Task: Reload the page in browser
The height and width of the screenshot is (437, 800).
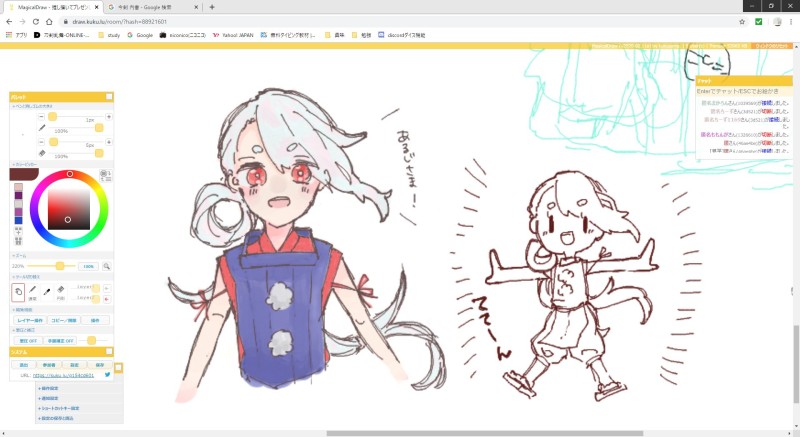Action: tap(36, 21)
